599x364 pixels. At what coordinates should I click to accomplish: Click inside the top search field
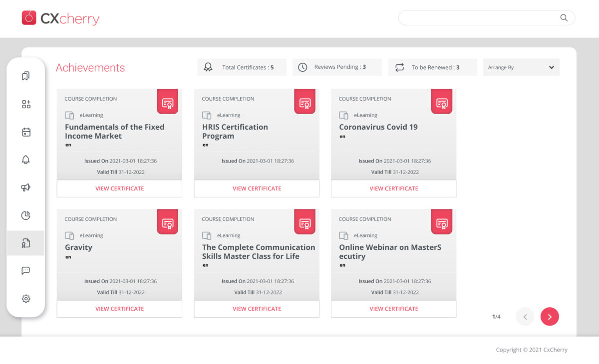(487, 18)
